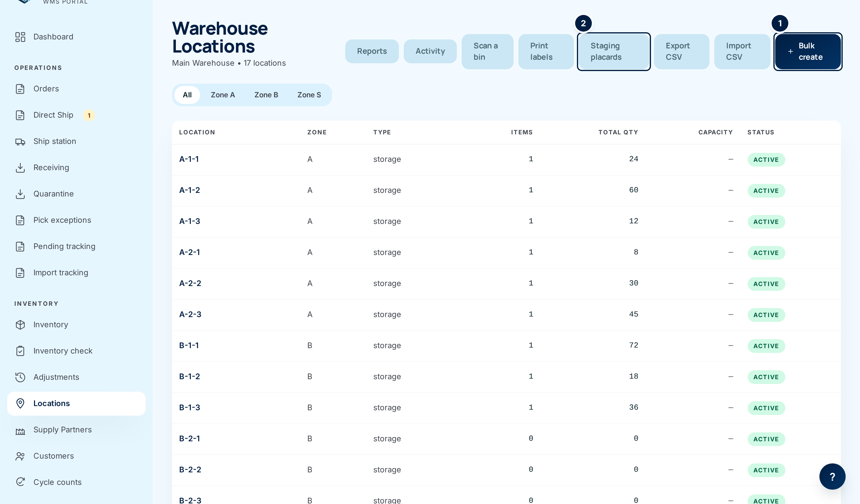Click the TOTAL QTY column header

tap(618, 132)
